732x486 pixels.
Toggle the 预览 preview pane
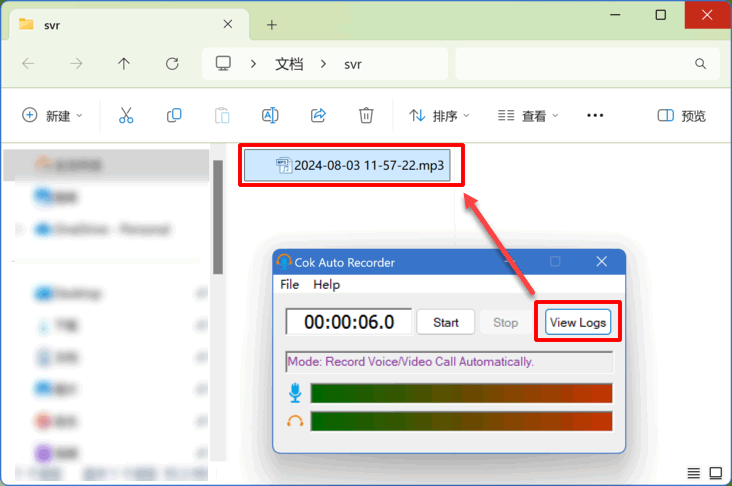(682, 116)
